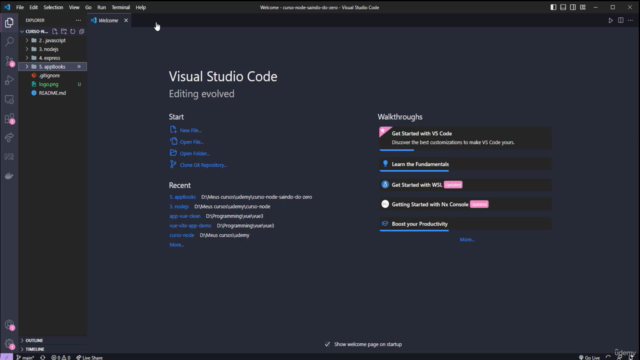Open the View menu
Screen dimensions: 640x360
click(74, 7)
